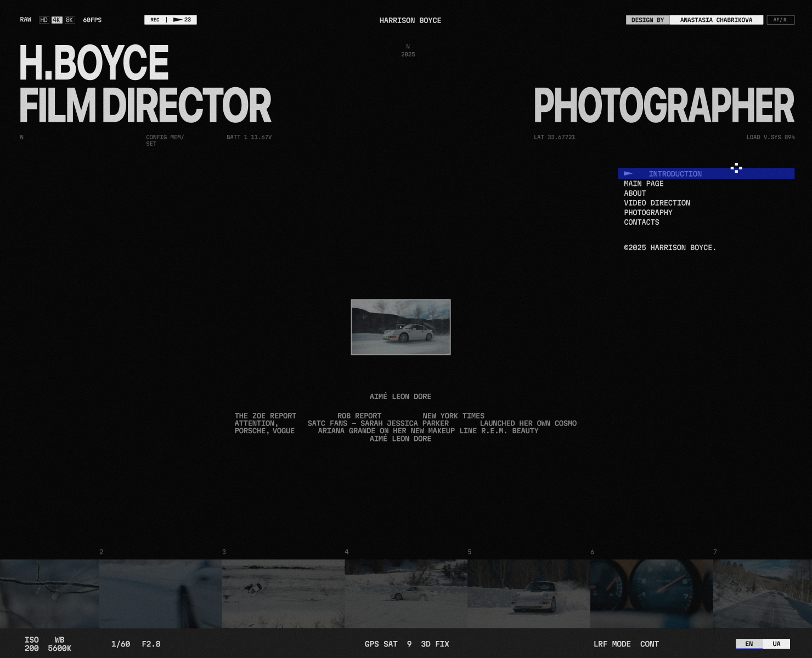Click the BATT 1 11.67V indicator

249,137
